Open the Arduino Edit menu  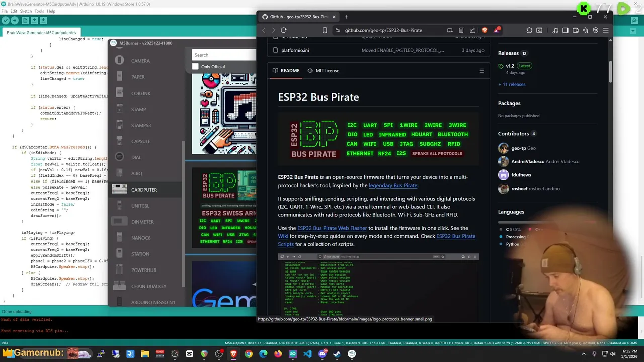[x=14, y=11]
